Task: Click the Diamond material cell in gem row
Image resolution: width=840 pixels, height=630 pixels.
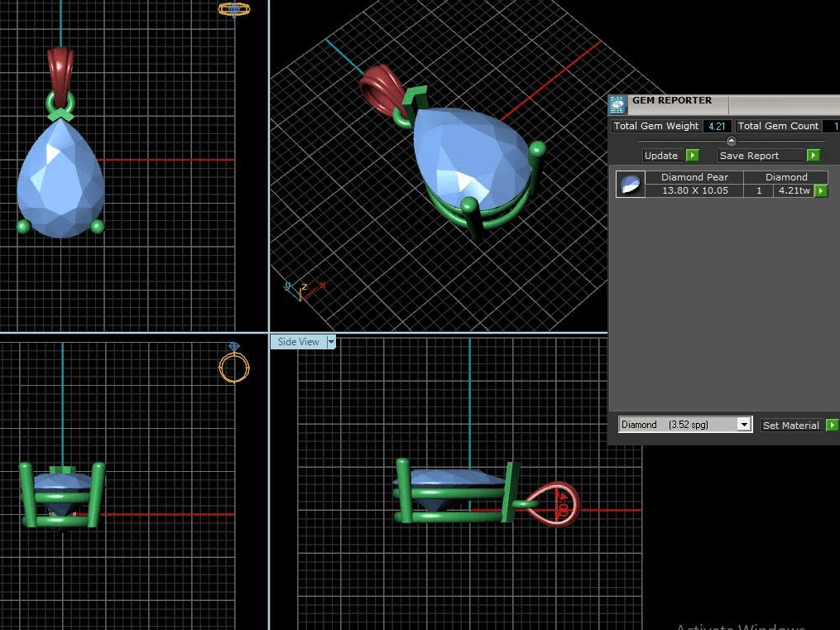Action: click(x=786, y=177)
